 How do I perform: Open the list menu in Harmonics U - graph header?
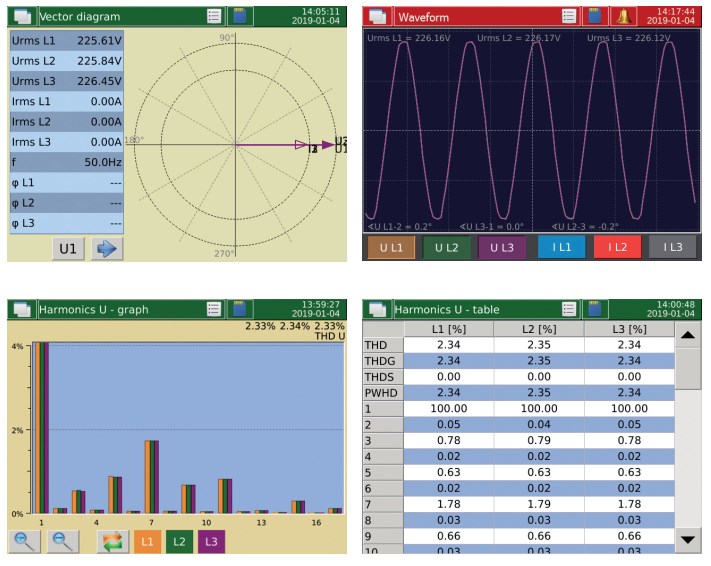[214, 309]
